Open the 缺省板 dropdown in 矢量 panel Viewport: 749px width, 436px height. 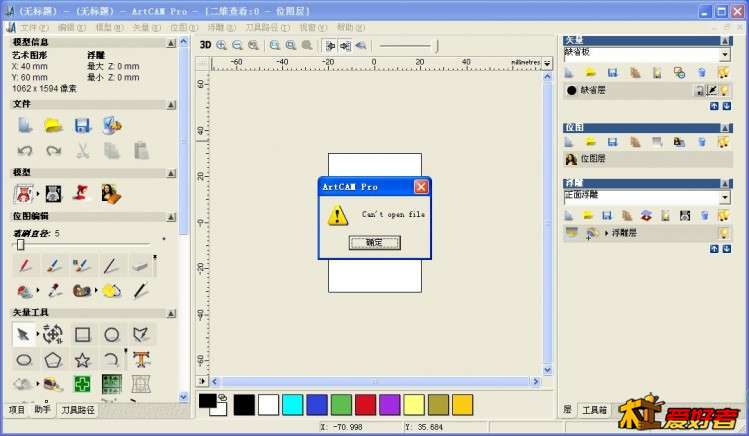(725, 54)
